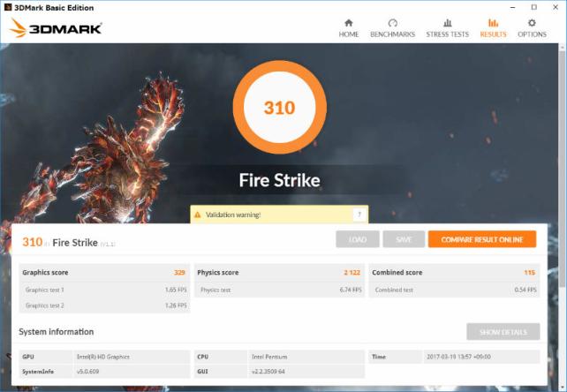The width and height of the screenshot is (567, 392).
Task: Click the 310 Fire Strike result heading
Action: pyautogui.click(x=69, y=242)
